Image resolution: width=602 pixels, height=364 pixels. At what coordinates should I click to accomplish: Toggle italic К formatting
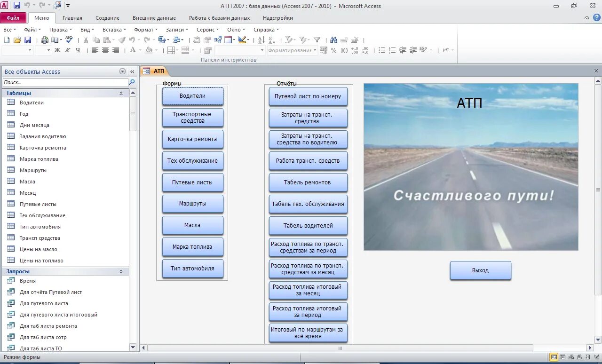point(68,50)
